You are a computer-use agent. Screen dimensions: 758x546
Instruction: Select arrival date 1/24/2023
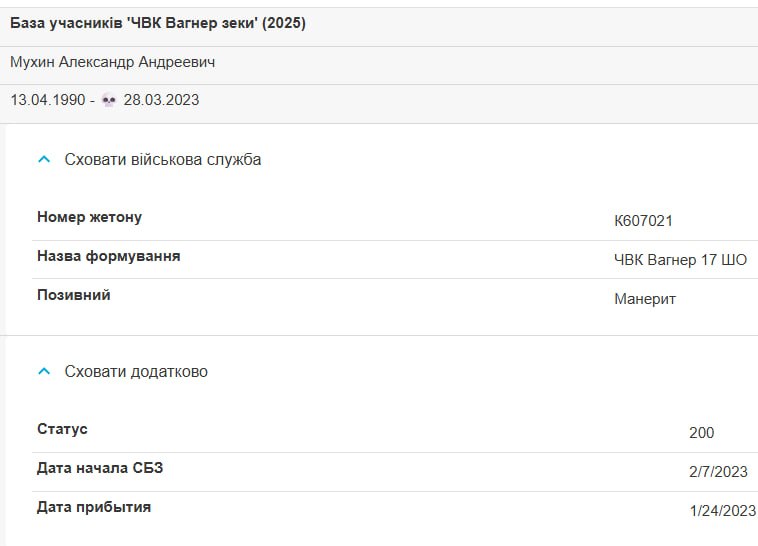[723, 511]
